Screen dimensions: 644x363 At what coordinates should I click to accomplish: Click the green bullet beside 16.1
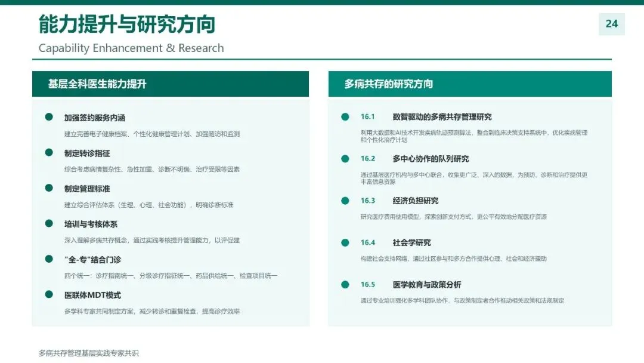tap(345, 117)
